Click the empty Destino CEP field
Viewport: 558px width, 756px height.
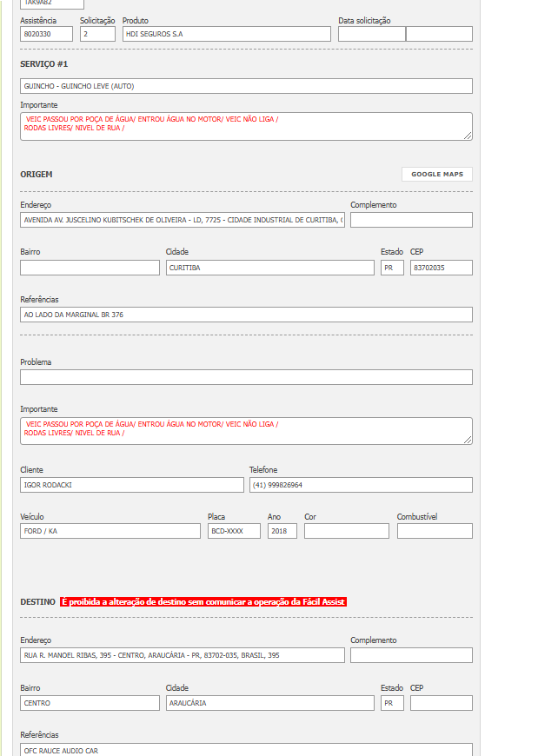(442, 703)
